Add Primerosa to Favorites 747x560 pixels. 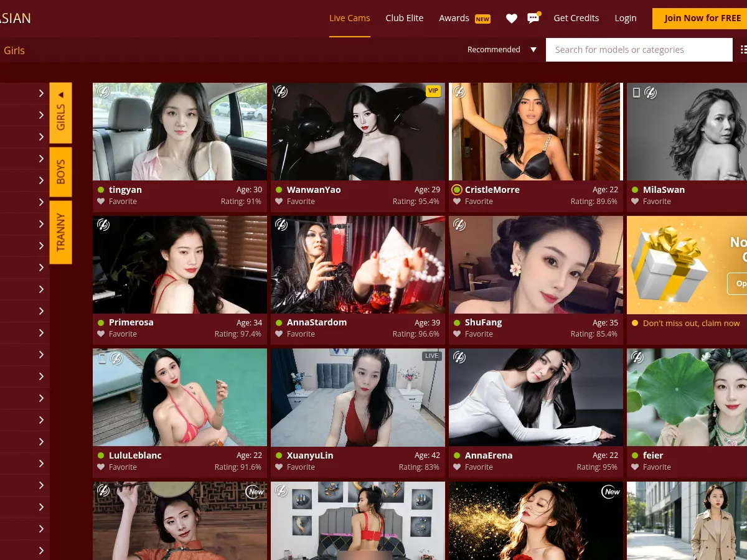(117, 334)
